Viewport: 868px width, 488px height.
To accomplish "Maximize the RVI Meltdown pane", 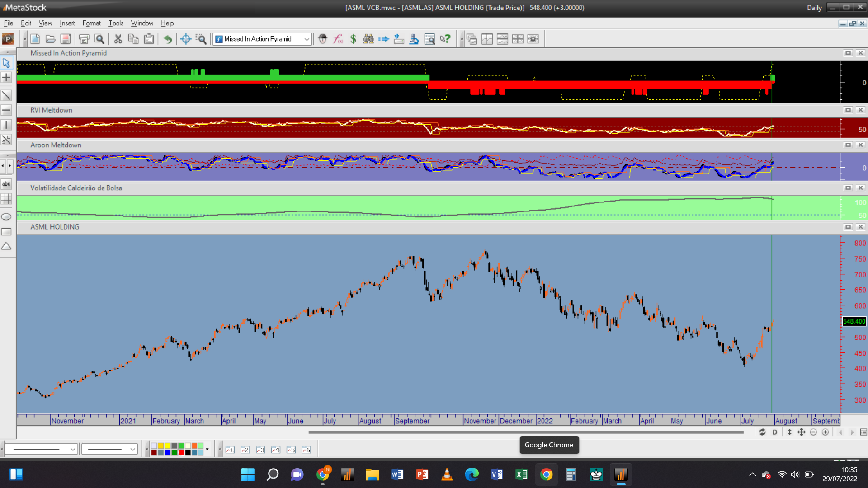I will pyautogui.click(x=848, y=110).
